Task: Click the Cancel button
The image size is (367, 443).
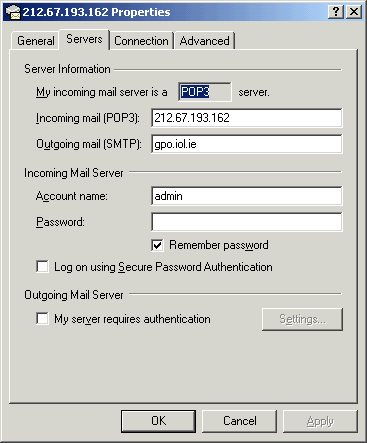Action: tap(240, 421)
